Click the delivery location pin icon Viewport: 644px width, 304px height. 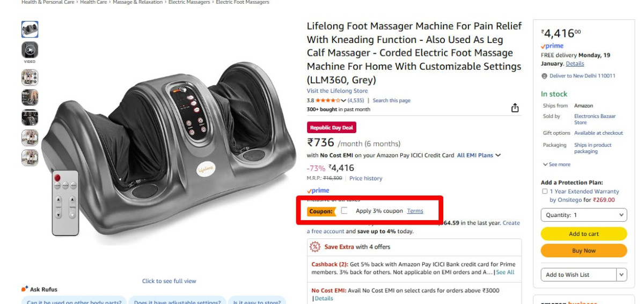pos(544,76)
